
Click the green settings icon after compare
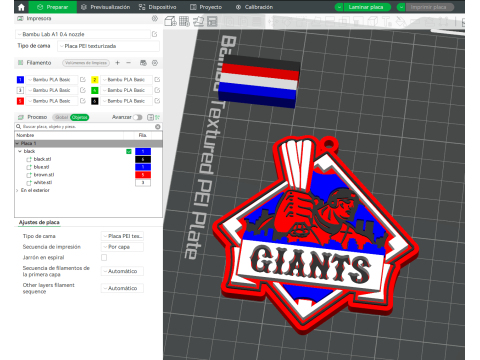[157, 117]
